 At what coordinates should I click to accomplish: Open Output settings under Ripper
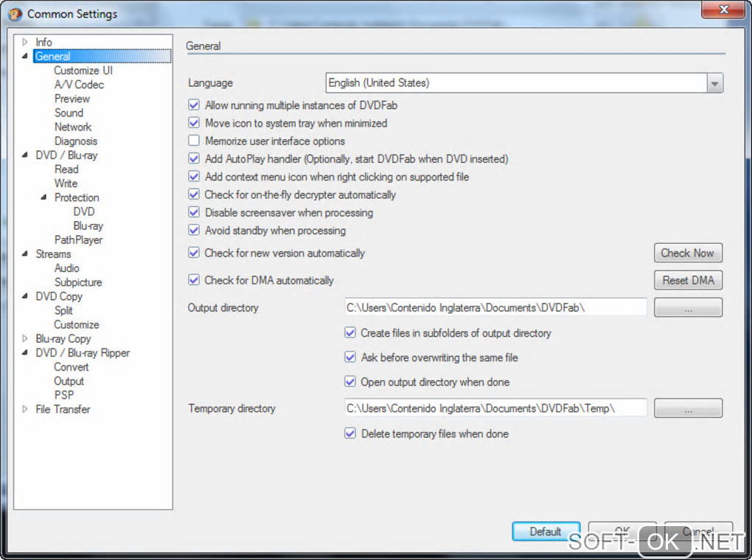(x=69, y=381)
